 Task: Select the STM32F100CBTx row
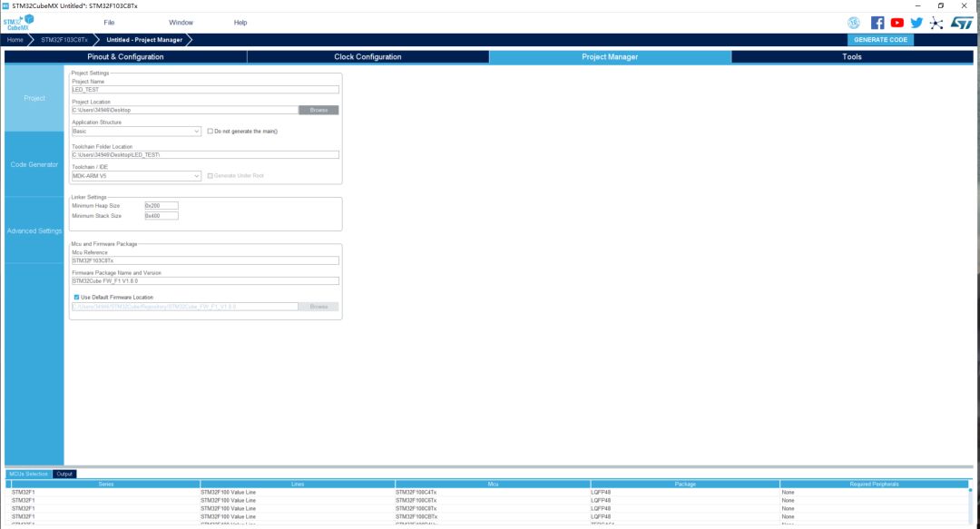[x=487, y=517]
